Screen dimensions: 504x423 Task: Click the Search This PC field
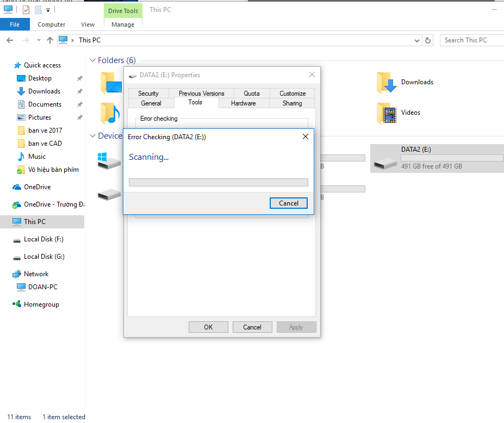pos(472,40)
